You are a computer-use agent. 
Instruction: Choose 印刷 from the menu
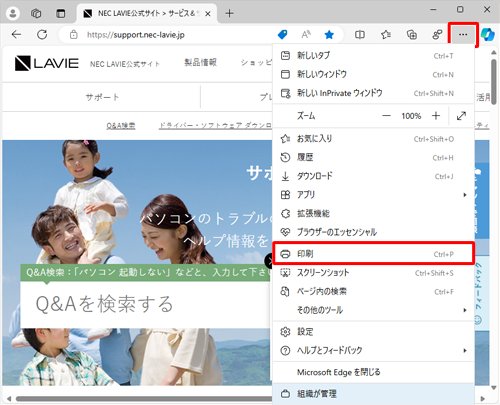point(373,254)
